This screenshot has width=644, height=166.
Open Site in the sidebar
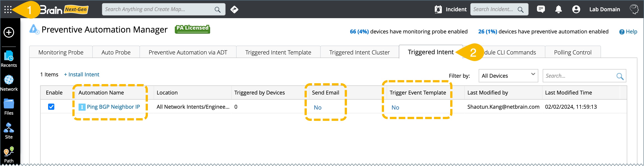tap(9, 131)
